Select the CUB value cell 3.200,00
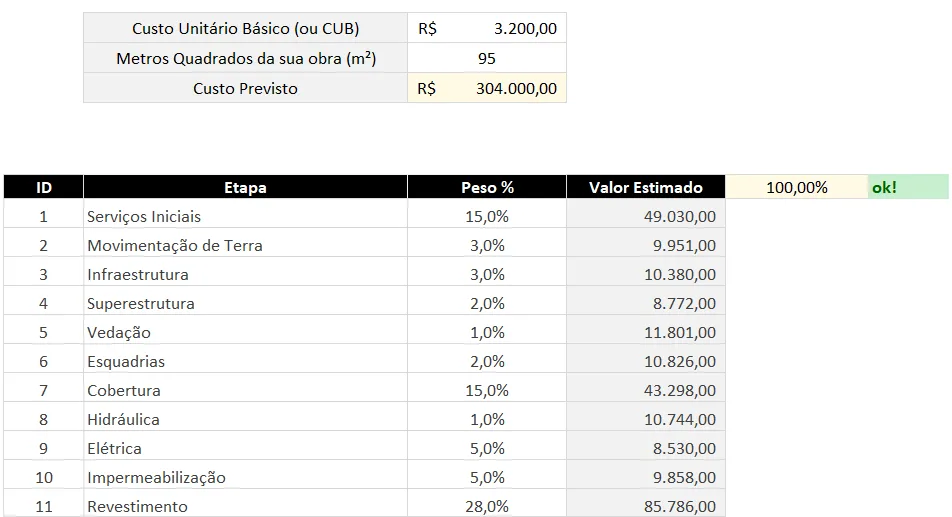 coord(487,29)
